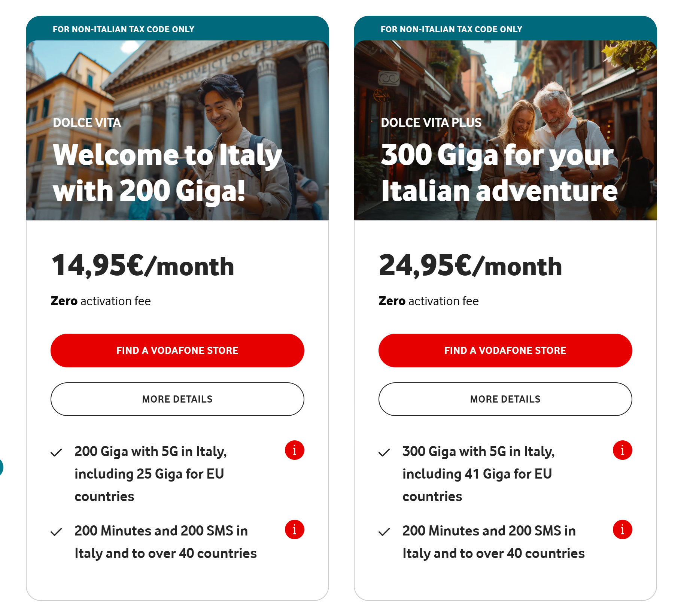Show info for 300 Giga 5G feature
The height and width of the screenshot is (616, 690).
(x=622, y=450)
